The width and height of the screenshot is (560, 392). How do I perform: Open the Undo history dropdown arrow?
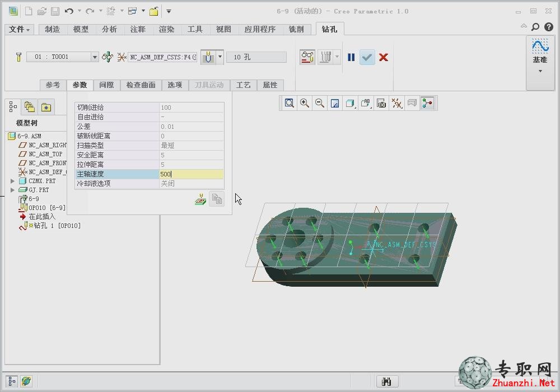tap(80, 11)
